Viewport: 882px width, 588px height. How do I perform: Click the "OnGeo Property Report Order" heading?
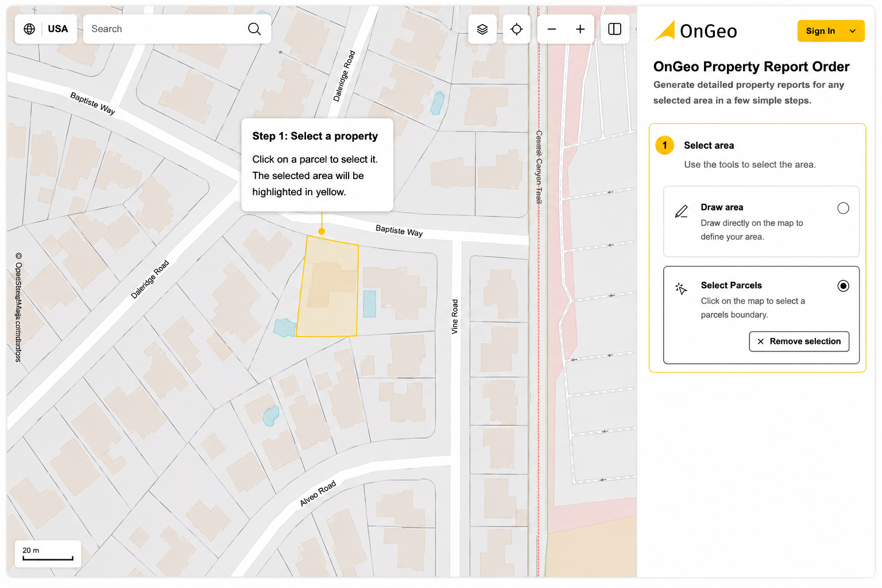click(751, 67)
